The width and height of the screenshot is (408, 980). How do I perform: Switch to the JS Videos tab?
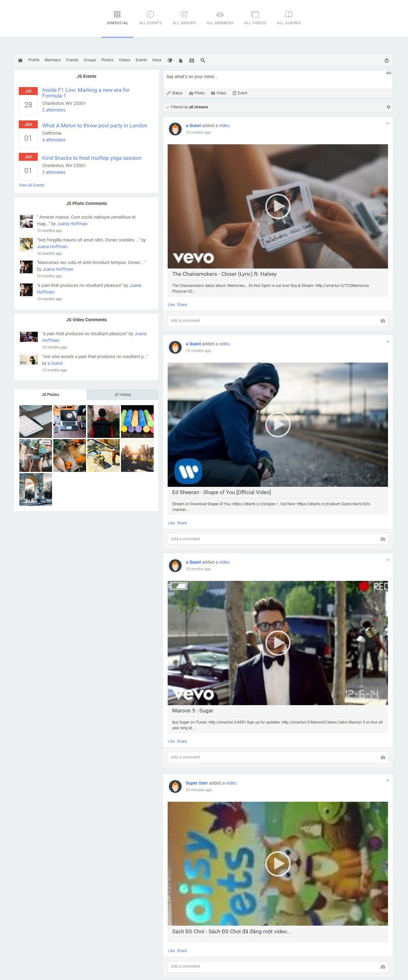(123, 395)
